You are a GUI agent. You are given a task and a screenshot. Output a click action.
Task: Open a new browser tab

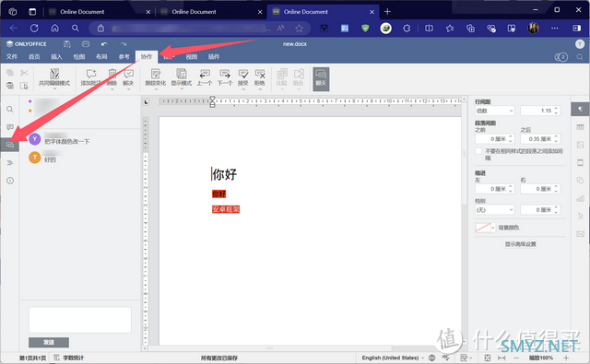[387, 12]
